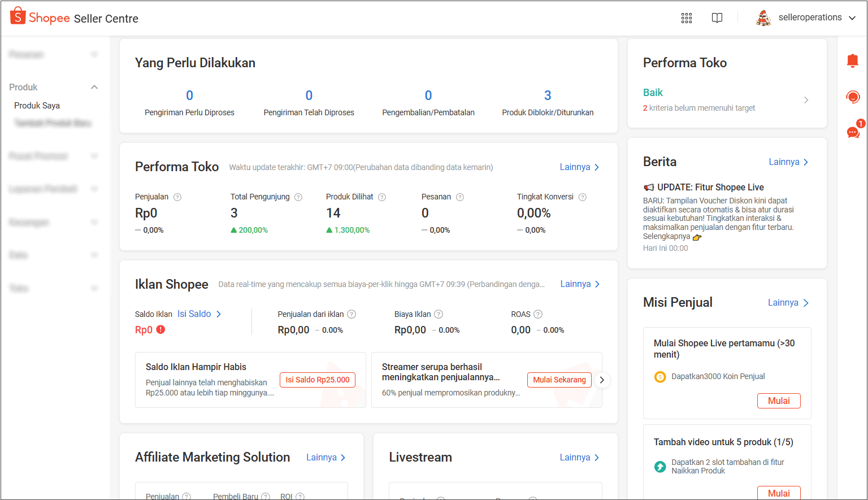Show help tooltip for Pesanan

click(x=460, y=197)
